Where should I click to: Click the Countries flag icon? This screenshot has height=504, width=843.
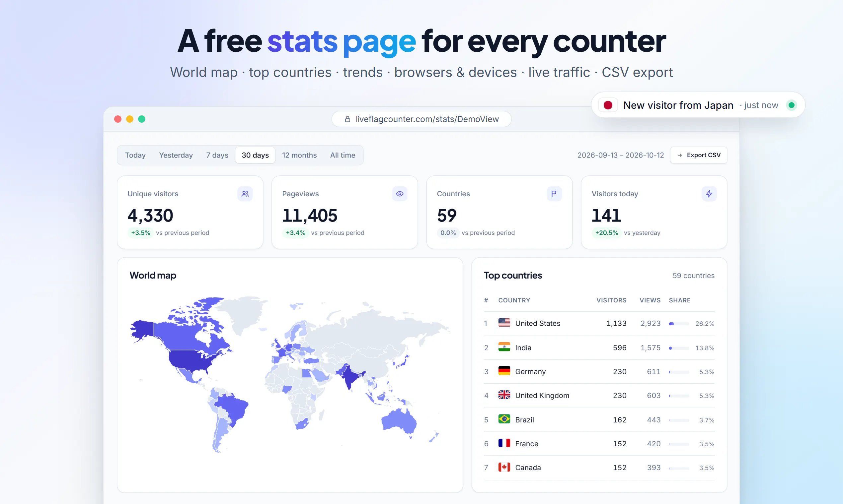[554, 194]
